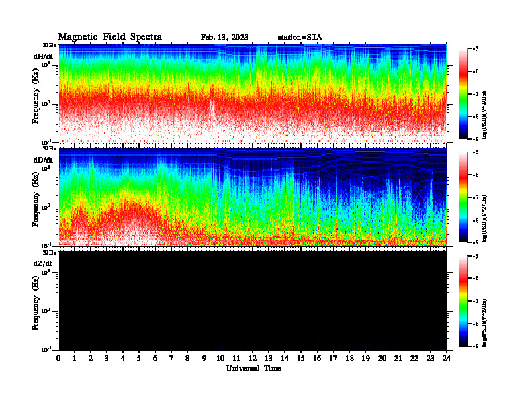Click hour tick label "12" on the time axis
The image size is (532, 411).
[253, 358]
